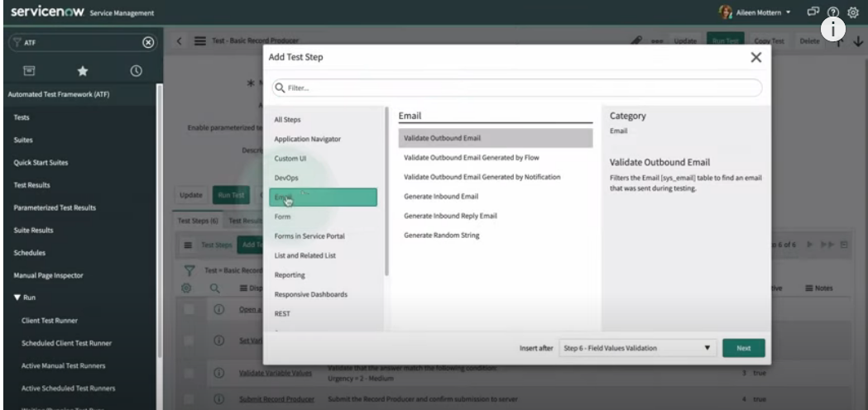View info for Set Variable Values row
Screen dimensions: 868x410
218,341
